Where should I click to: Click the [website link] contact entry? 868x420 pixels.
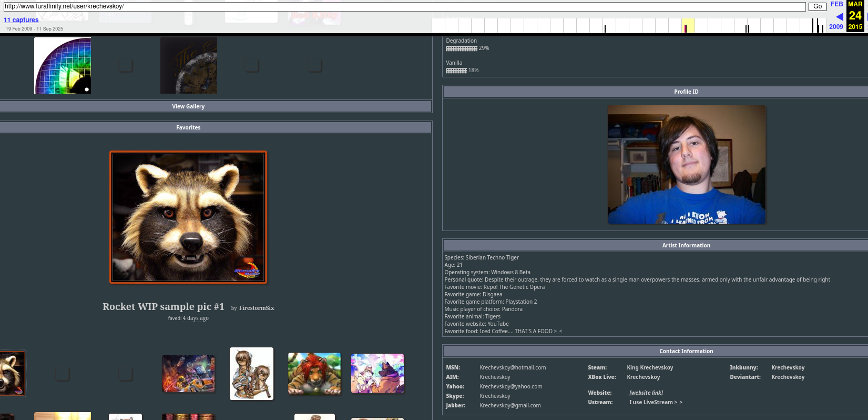click(x=646, y=393)
